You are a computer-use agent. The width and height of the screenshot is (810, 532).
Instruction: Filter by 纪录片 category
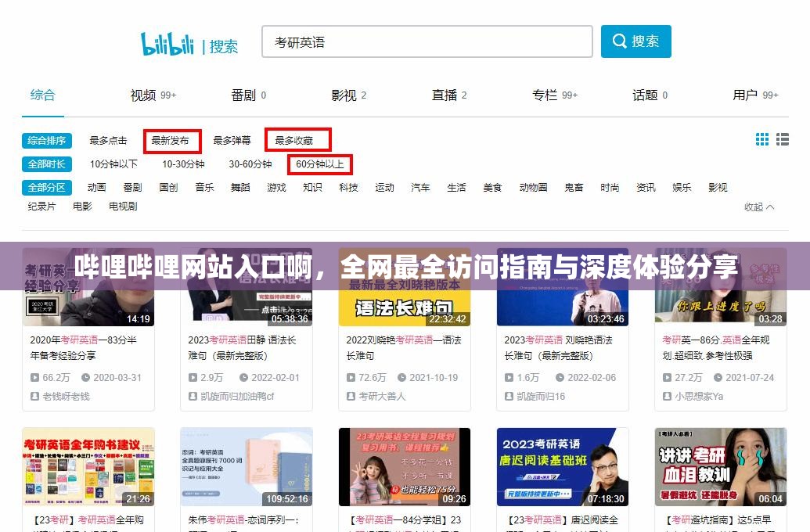coord(41,206)
